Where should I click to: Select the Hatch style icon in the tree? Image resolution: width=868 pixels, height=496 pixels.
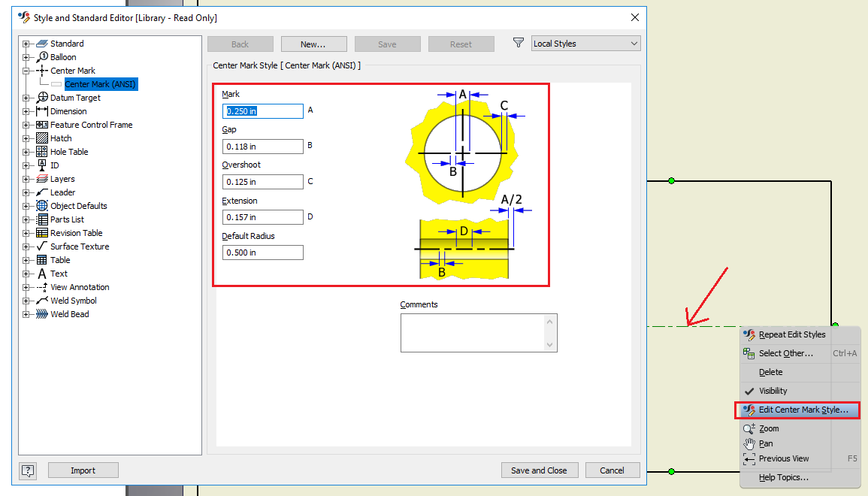[x=41, y=138]
